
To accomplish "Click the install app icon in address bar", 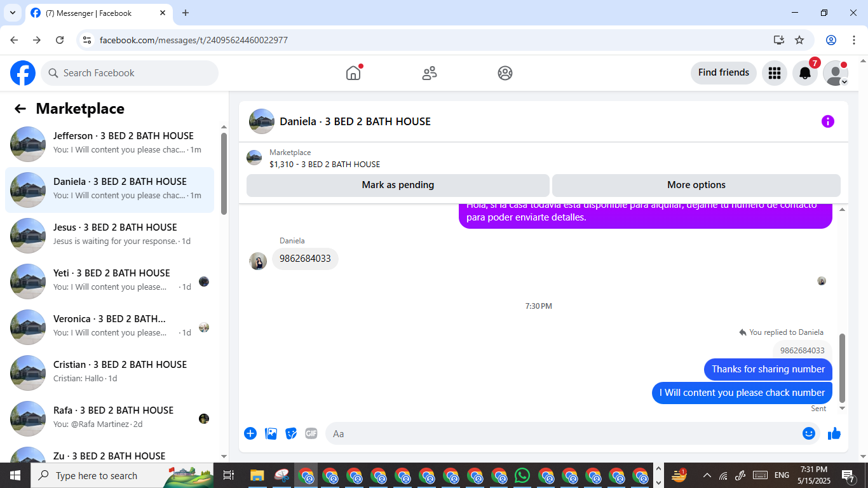I will (x=779, y=40).
